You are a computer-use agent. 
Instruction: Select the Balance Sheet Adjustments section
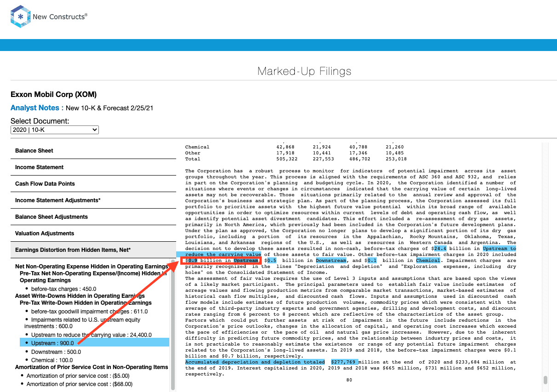93,217
